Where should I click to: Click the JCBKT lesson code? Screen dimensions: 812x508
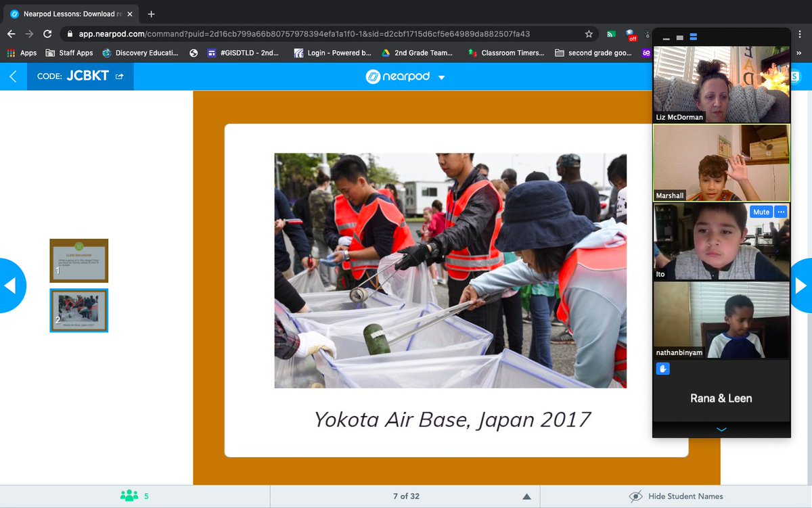87,76
